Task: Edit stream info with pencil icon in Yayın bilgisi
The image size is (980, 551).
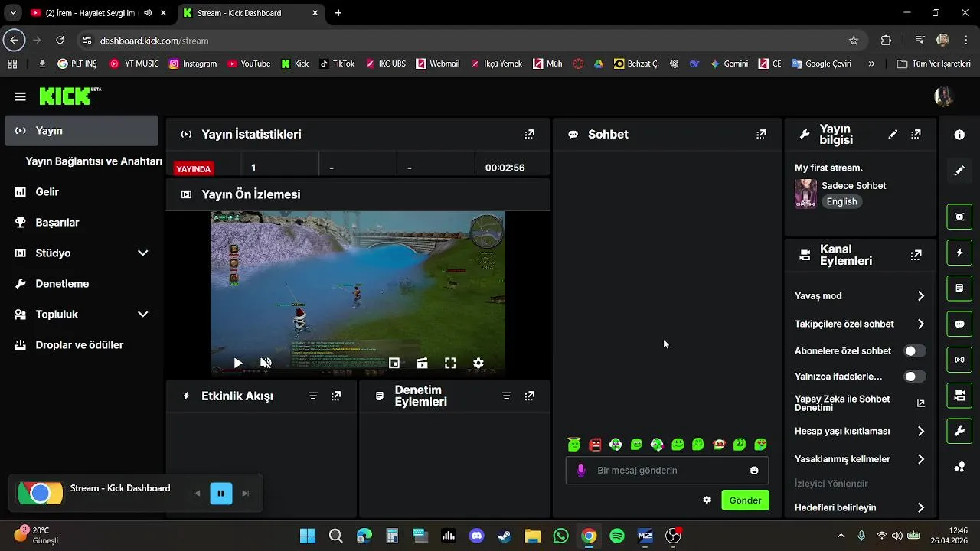Action: point(893,134)
